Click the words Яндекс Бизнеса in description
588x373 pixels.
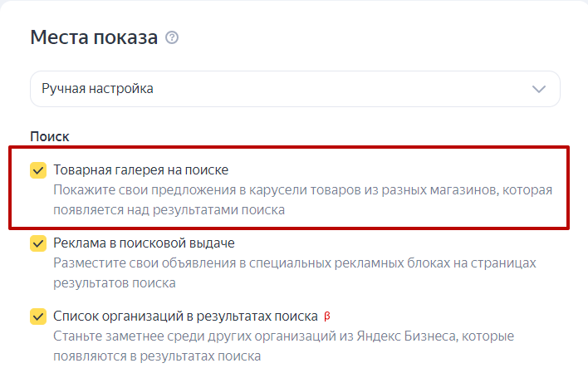point(407,336)
